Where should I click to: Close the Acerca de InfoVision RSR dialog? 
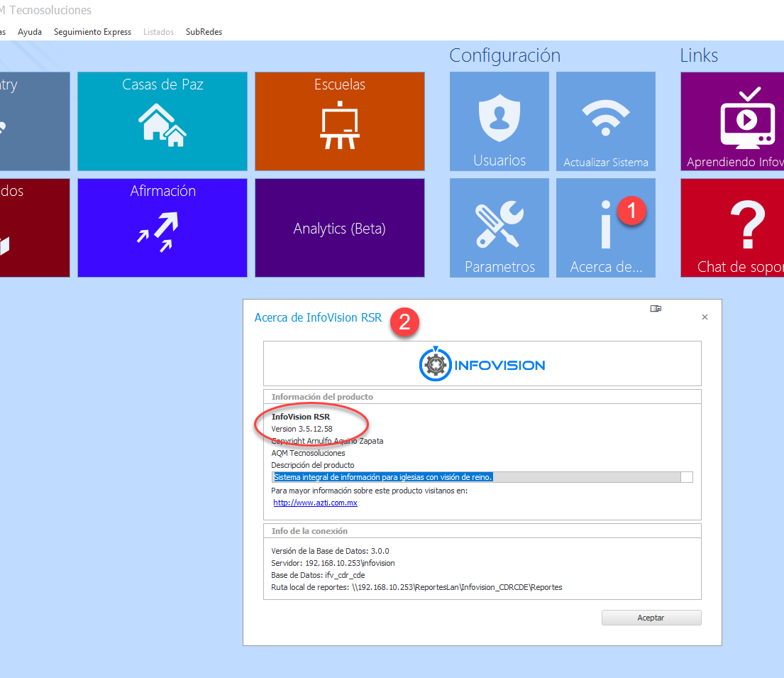[x=705, y=317]
